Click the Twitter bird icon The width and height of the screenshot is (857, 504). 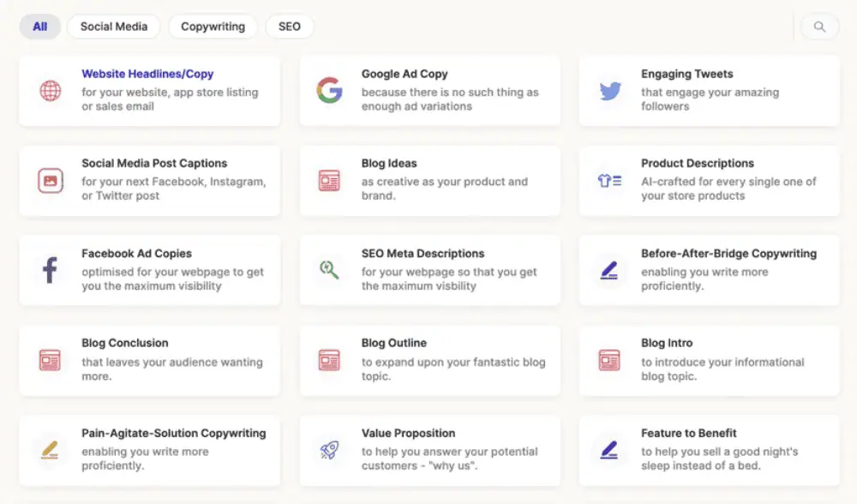609,91
